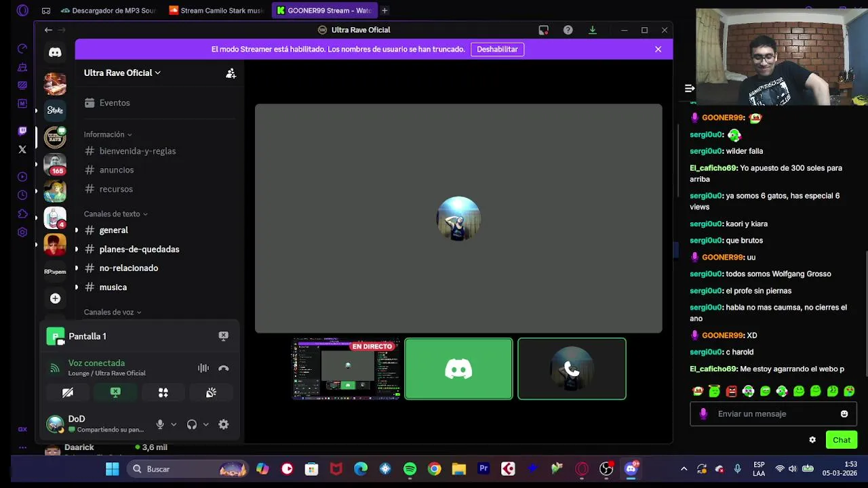Viewport: 868px width, 488px height.
Task: Open Twitch icon in Opera sidebar
Action: pyautogui.click(x=22, y=131)
